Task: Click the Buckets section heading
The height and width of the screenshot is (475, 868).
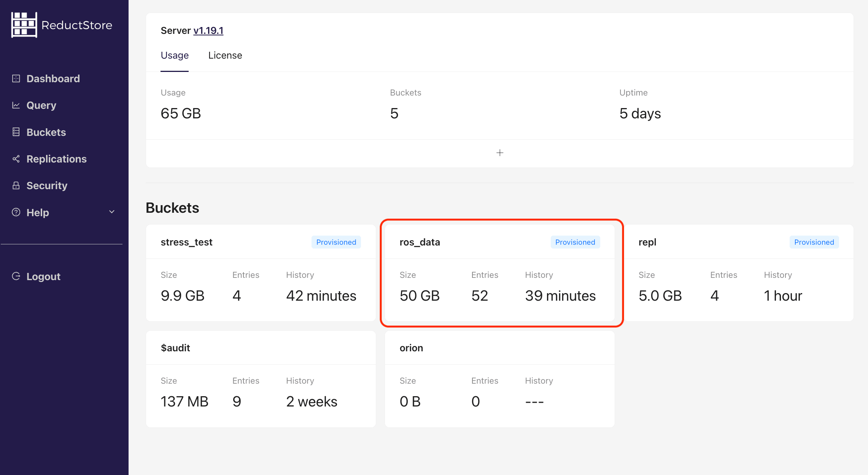Action: [172, 208]
